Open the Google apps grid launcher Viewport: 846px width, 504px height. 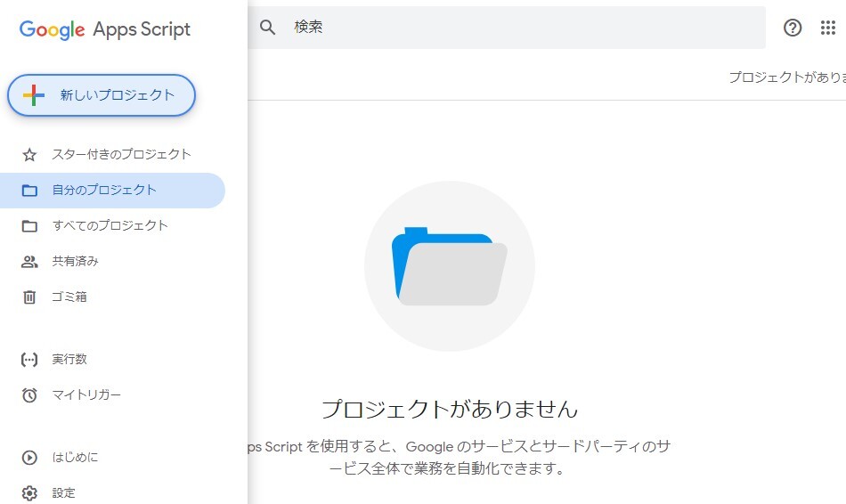828,28
